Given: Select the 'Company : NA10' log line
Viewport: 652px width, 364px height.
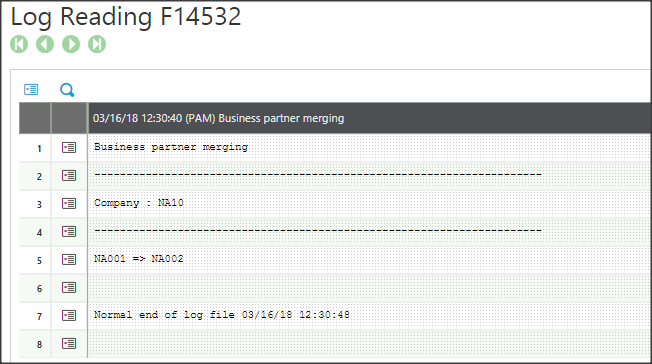Looking at the screenshot, I should tap(370, 203).
